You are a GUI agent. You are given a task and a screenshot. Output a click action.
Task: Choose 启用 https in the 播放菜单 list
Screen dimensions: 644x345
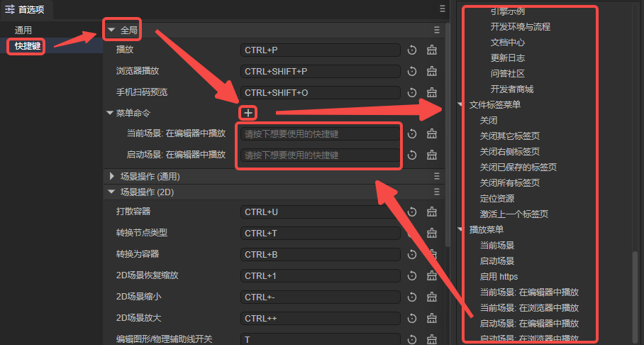(499, 277)
